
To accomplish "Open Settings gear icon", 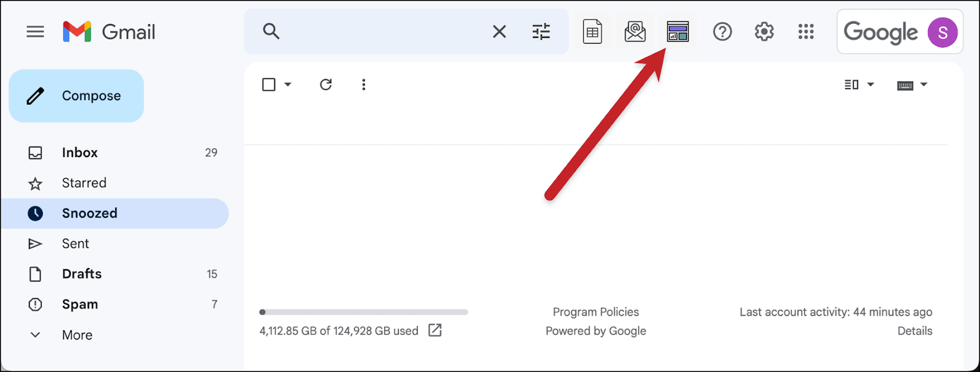I will (x=764, y=31).
